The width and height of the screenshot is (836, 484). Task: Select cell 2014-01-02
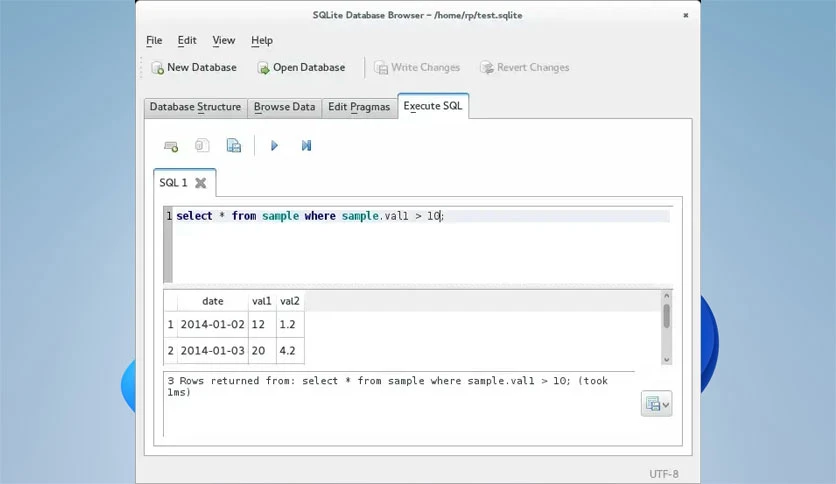pyautogui.click(x=213, y=324)
